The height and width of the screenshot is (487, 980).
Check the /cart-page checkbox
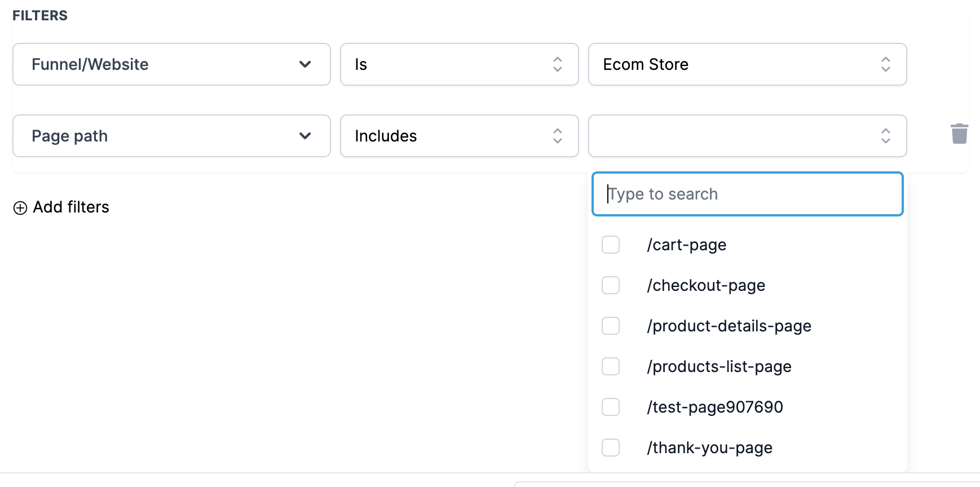coord(611,245)
